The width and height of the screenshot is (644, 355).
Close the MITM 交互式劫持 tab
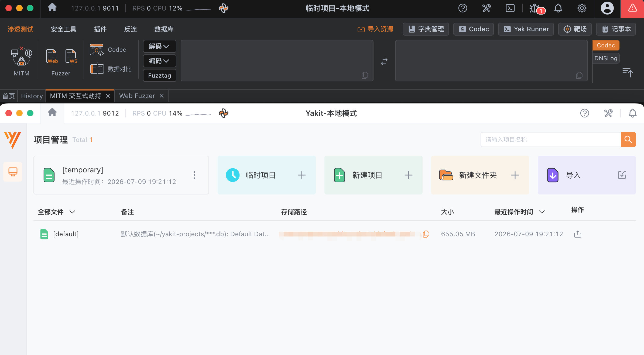click(108, 96)
